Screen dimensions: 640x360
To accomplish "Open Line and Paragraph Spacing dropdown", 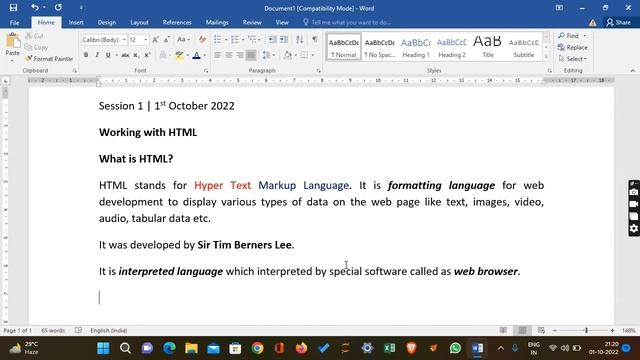I will [268, 55].
